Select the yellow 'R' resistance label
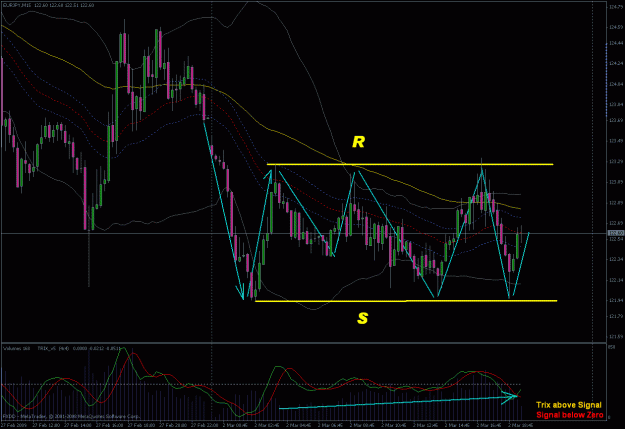Viewport: 625px width, 429px height. click(x=358, y=142)
